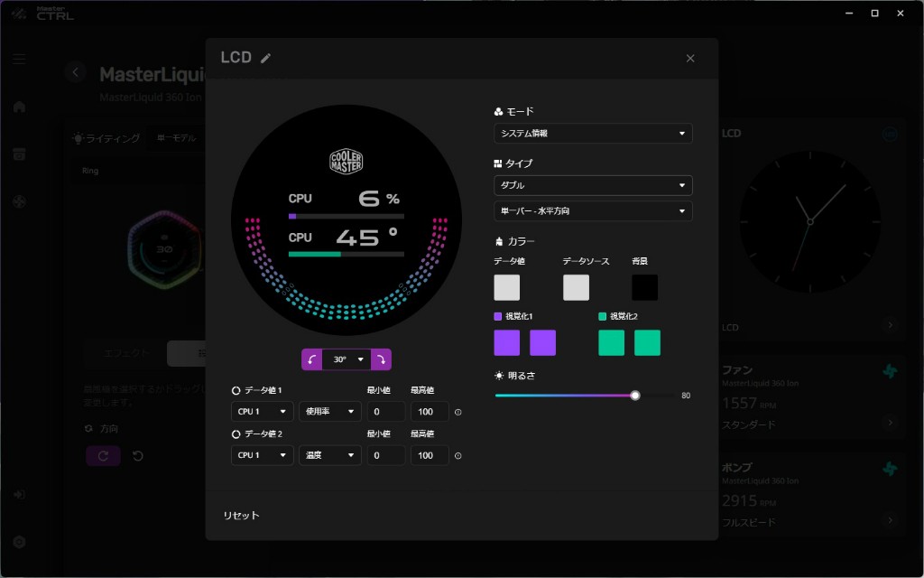Open settings gear in sidebar
Screen dimensions: 924x578
pyautogui.click(x=19, y=542)
